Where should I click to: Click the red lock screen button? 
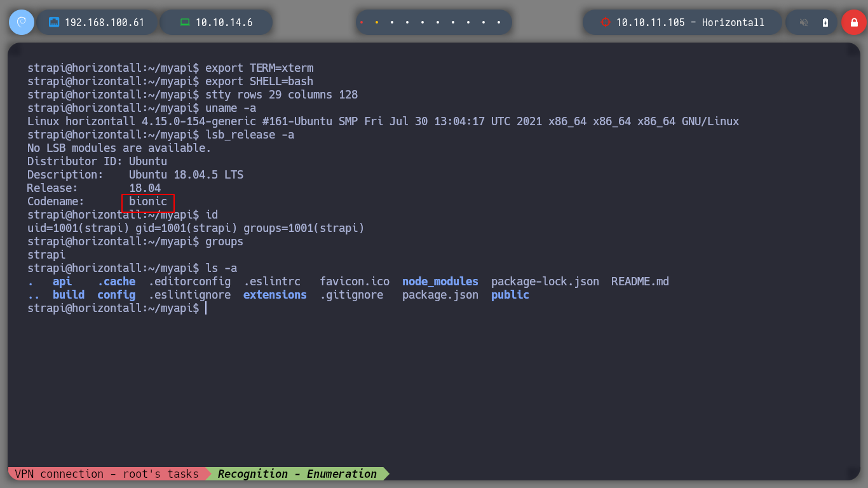coord(854,22)
